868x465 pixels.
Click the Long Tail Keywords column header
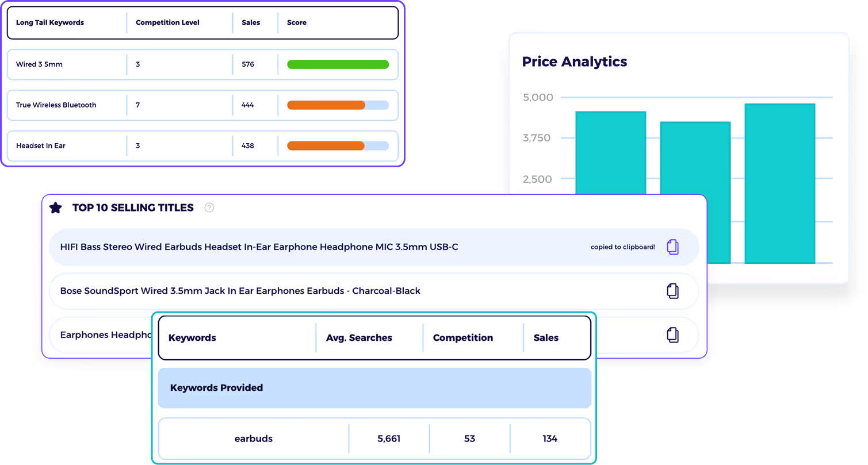(x=50, y=23)
